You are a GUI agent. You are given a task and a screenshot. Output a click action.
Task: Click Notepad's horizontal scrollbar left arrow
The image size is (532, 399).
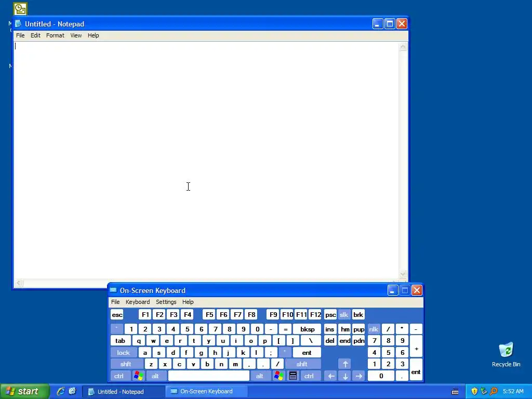click(x=19, y=283)
